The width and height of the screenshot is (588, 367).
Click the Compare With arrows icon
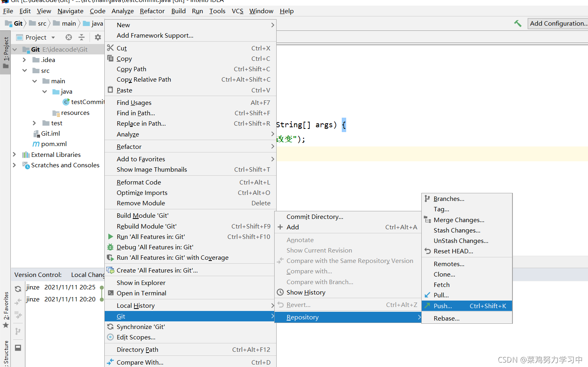coord(111,362)
